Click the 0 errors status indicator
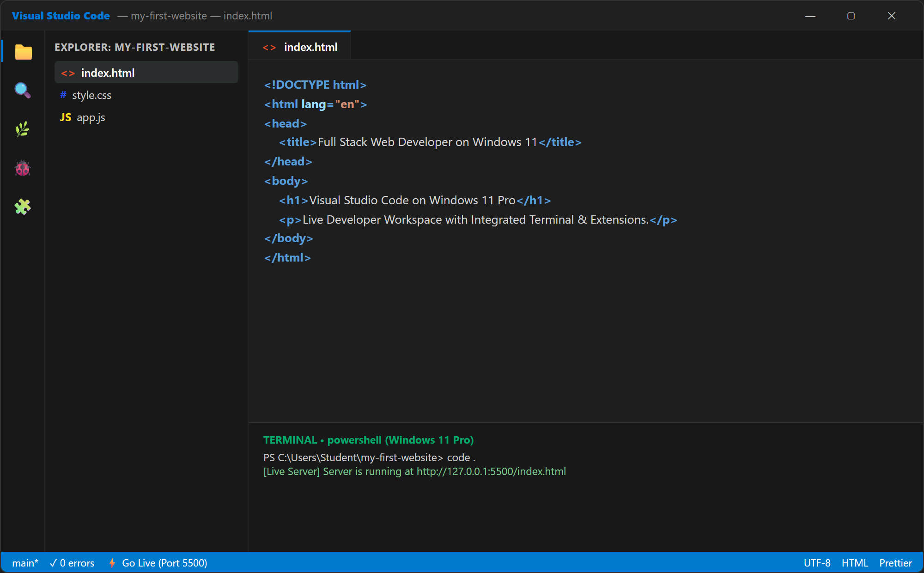The height and width of the screenshot is (573, 924). 72,563
